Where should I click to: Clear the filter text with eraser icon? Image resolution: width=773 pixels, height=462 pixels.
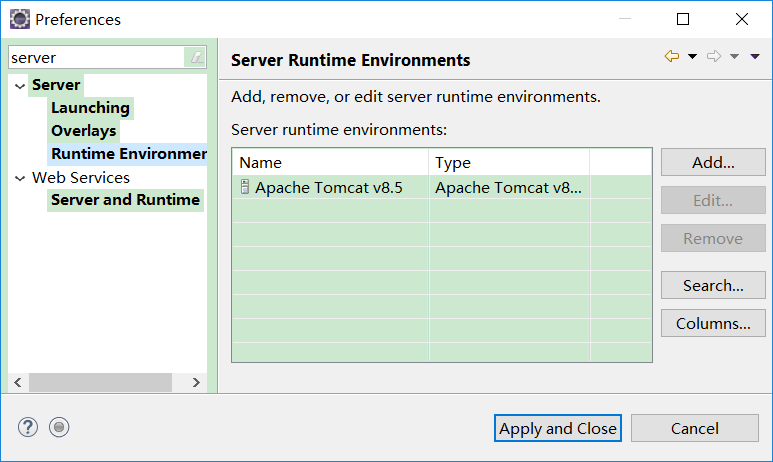coord(196,58)
